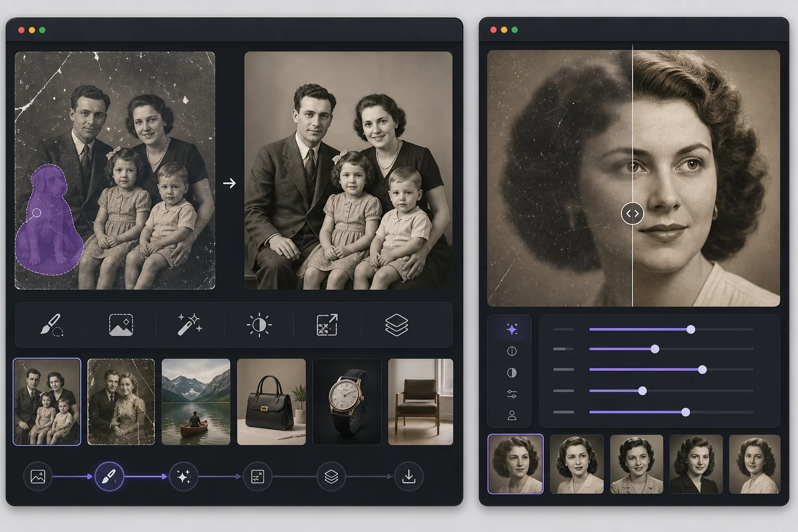Viewport: 798px width, 532px height.
Task: Select the highlighted brush step in the workflow
Action: coord(109,476)
